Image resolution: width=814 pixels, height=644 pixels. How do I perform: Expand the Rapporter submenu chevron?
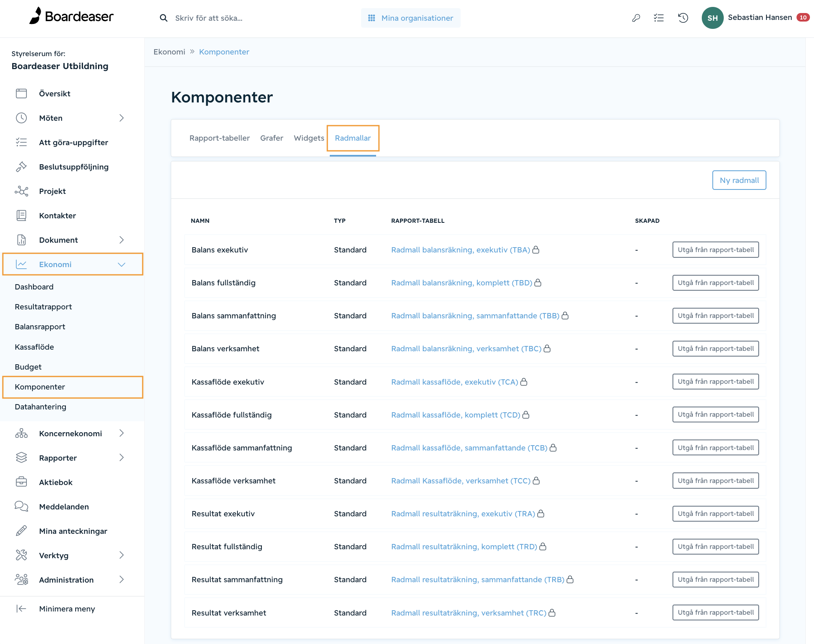pyautogui.click(x=121, y=458)
